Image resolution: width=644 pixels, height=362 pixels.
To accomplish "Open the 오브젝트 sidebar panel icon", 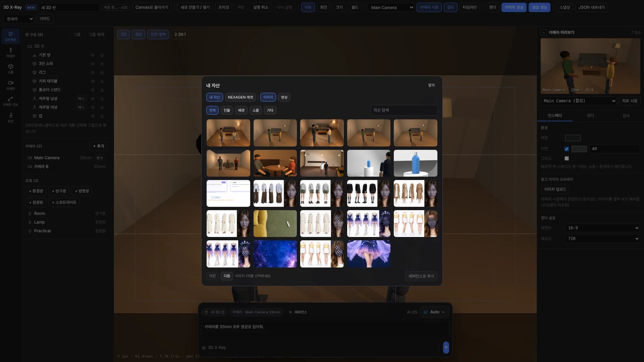I will coord(10,36).
